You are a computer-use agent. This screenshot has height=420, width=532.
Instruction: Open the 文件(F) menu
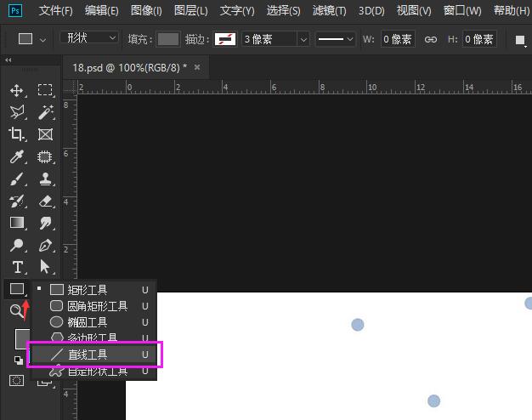tap(55, 11)
